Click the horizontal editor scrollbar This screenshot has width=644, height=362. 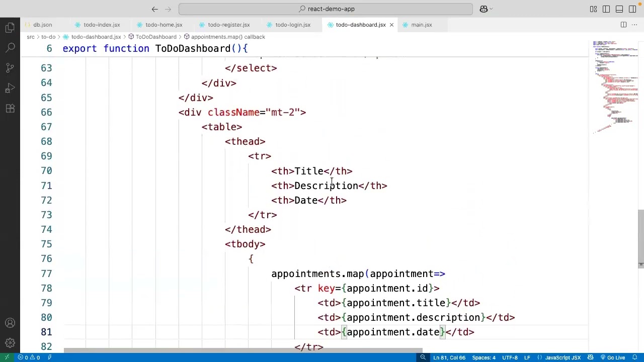[244, 350]
